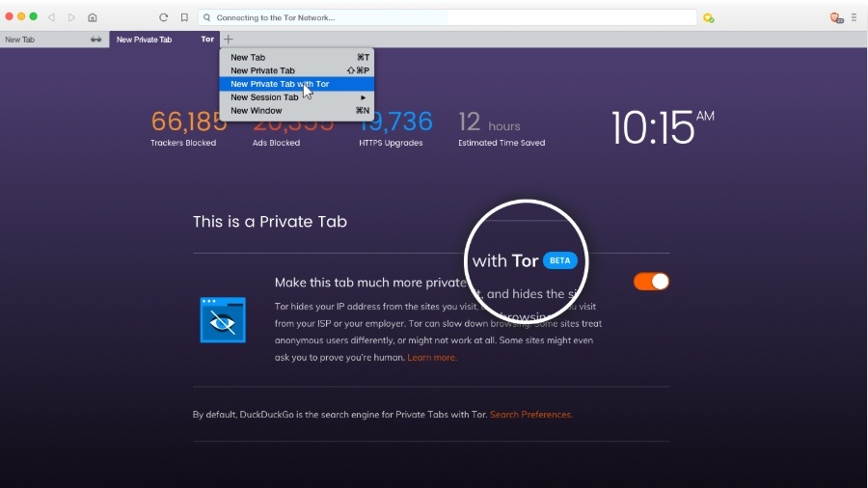This screenshot has height=488, width=868.
Task: Click the BETA badge
Action: click(559, 260)
